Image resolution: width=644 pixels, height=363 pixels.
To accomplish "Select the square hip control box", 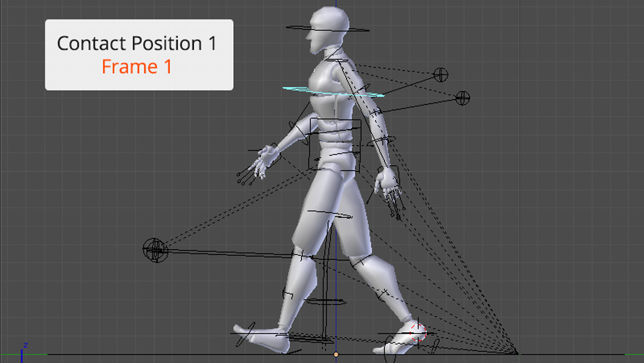I will tap(334, 144).
